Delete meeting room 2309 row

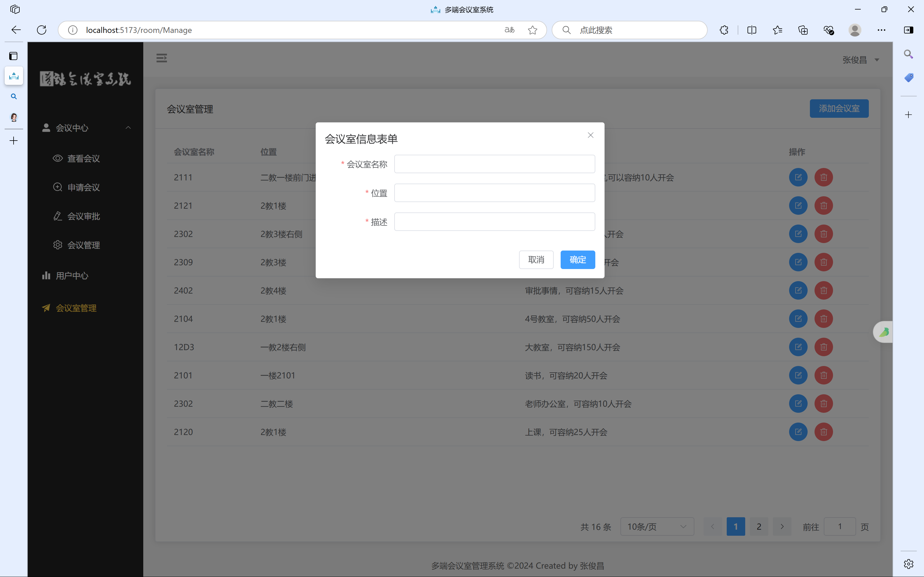coord(823,262)
